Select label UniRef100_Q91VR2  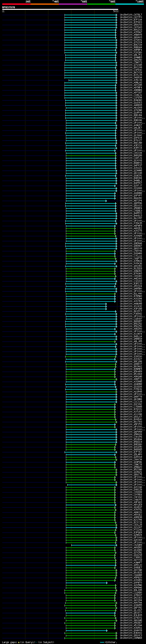[x=131, y=266]
